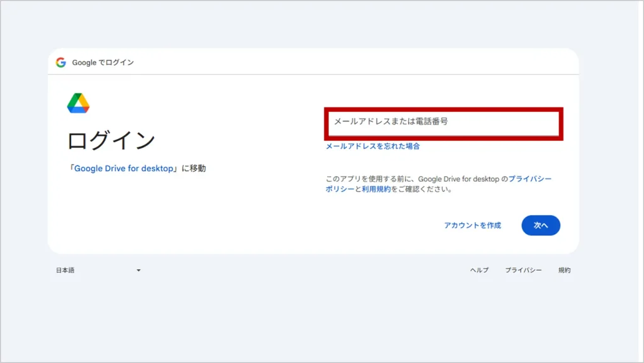Click the large ログイン heading

click(111, 140)
